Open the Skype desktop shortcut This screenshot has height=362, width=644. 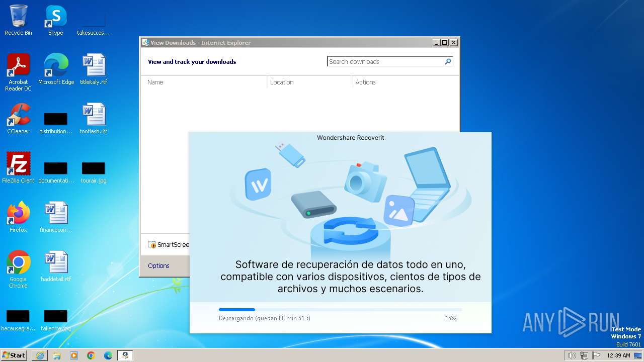55,20
